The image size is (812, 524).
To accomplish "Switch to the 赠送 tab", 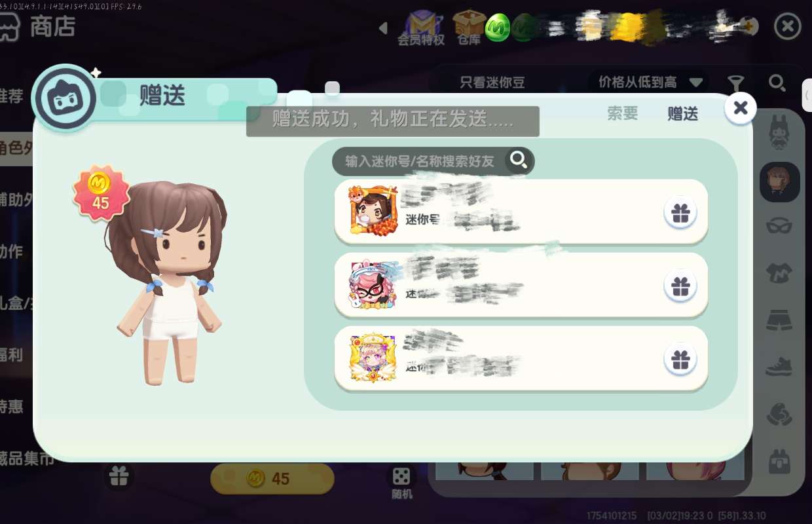I will [x=682, y=113].
